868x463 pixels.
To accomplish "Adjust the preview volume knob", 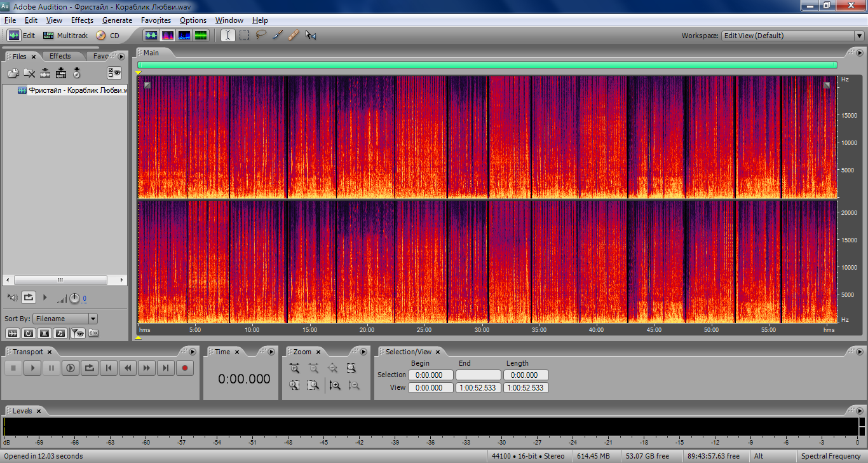I will coord(74,298).
